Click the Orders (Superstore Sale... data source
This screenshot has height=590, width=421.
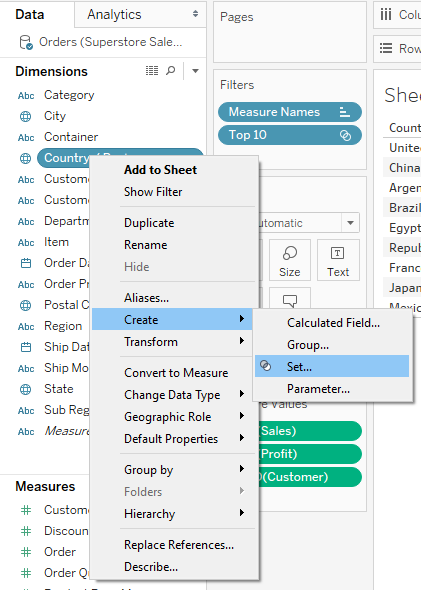click(x=111, y=42)
